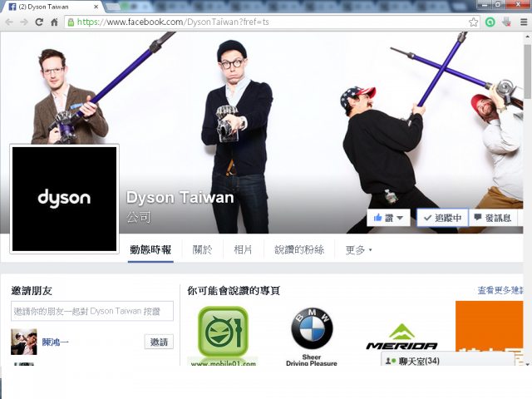Reload the page with refresh icon

point(39,22)
